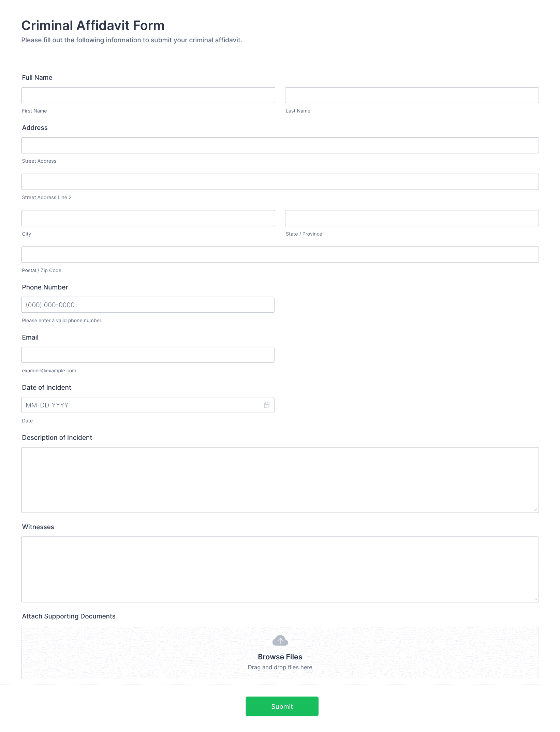Select the City field
Image resolution: width=560 pixels, height=732 pixels.
tap(148, 218)
